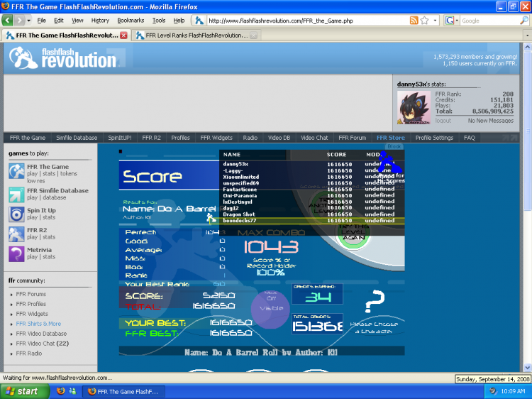Click the Metrivia question mark icon
The height and width of the screenshot is (399, 532).
[16, 253]
